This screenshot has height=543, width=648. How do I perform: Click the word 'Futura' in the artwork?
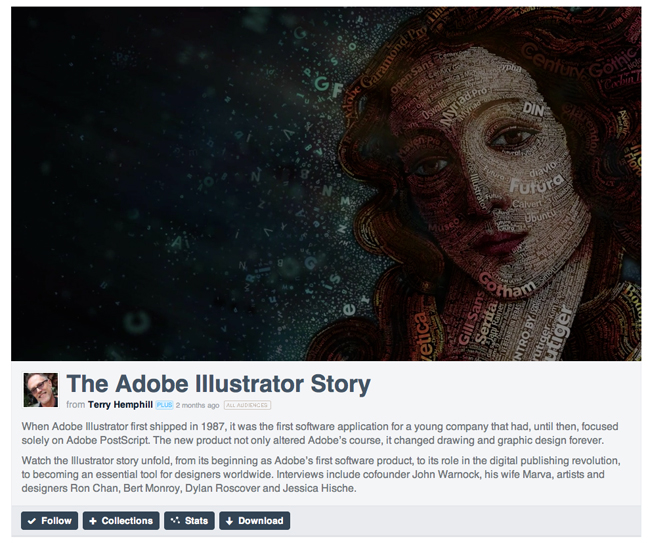[x=529, y=186]
